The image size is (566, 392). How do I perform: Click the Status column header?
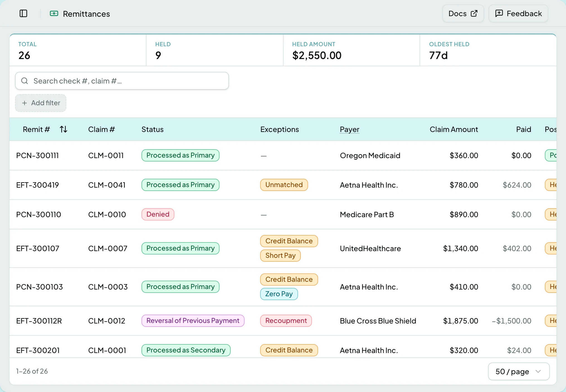click(152, 129)
